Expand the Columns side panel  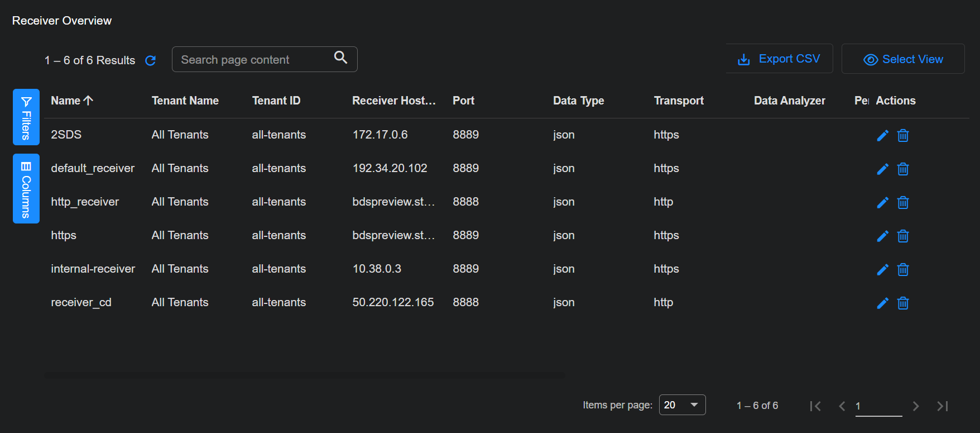pyautogui.click(x=26, y=189)
